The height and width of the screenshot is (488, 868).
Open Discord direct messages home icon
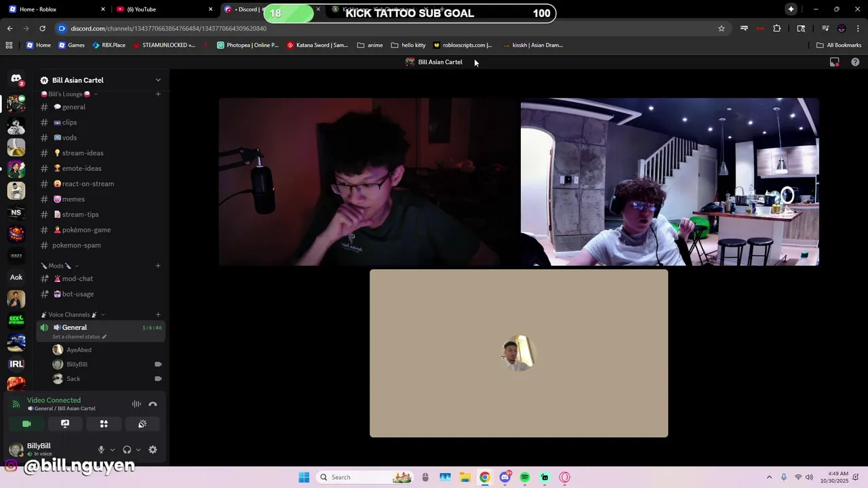(x=16, y=79)
